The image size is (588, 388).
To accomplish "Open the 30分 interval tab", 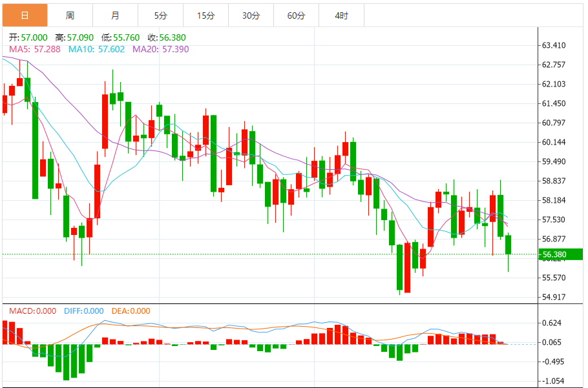I will point(251,15).
